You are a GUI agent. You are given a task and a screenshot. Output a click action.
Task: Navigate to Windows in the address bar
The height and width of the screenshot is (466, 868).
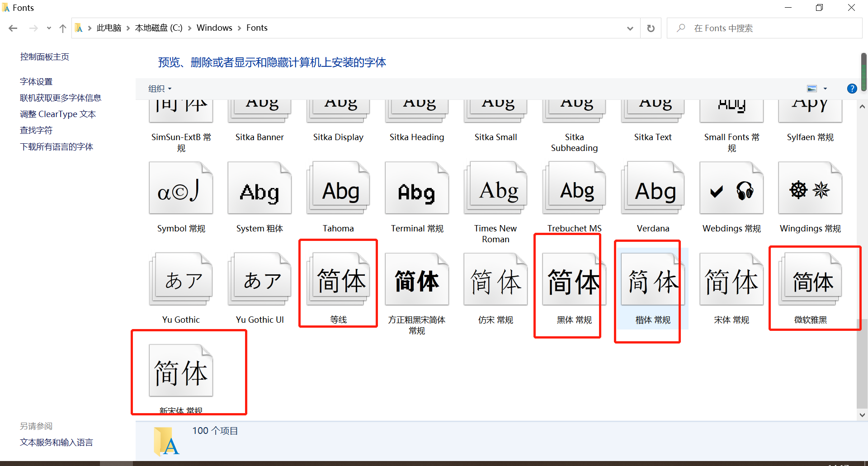[214, 28]
